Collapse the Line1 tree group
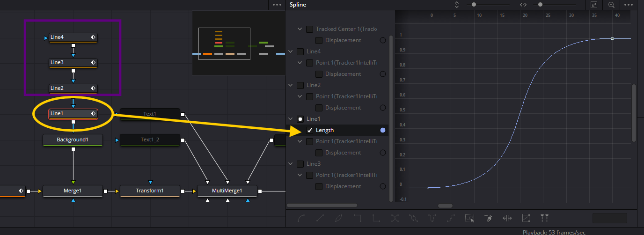 [x=291, y=119]
